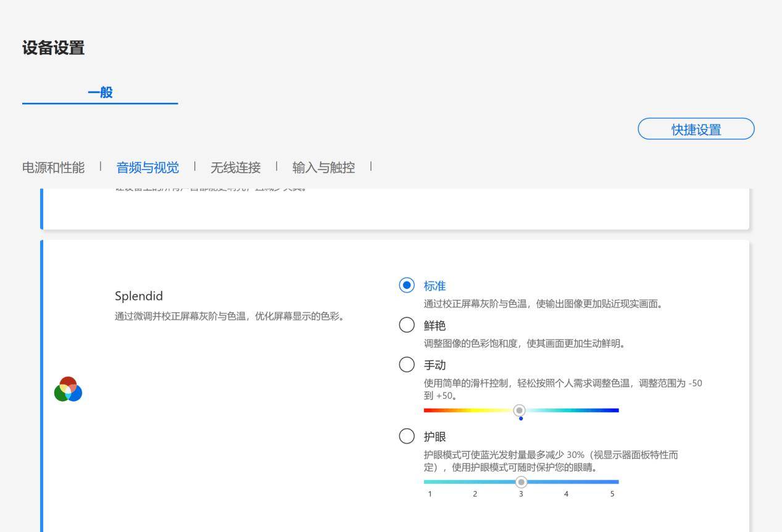782x532 pixels.
Task: Choose the 手动 manual color mode
Action: [x=406, y=365]
